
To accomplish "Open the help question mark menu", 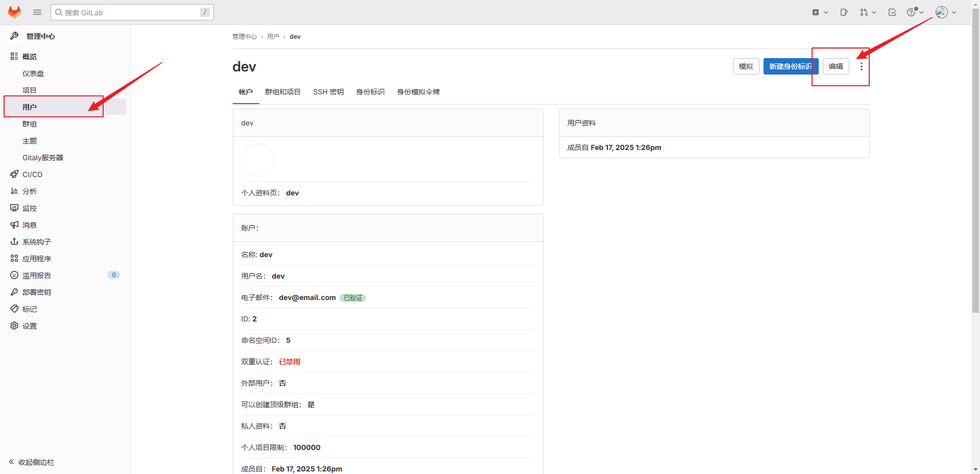I will [x=915, y=12].
